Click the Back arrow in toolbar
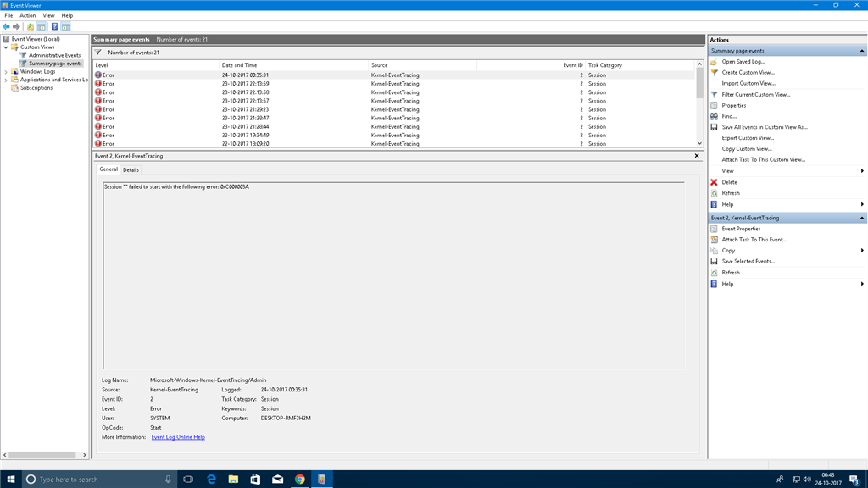Viewport: 868px width, 488px height. tap(6, 26)
